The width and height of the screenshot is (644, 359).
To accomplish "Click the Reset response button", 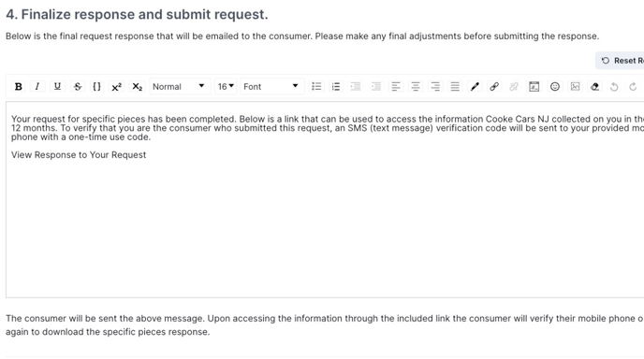I will (621, 61).
